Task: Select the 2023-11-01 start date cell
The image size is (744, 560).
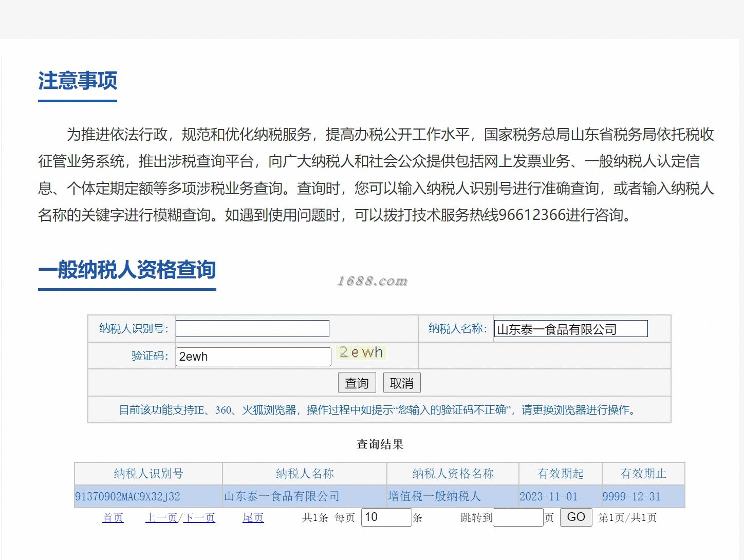Action: point(561,496)
